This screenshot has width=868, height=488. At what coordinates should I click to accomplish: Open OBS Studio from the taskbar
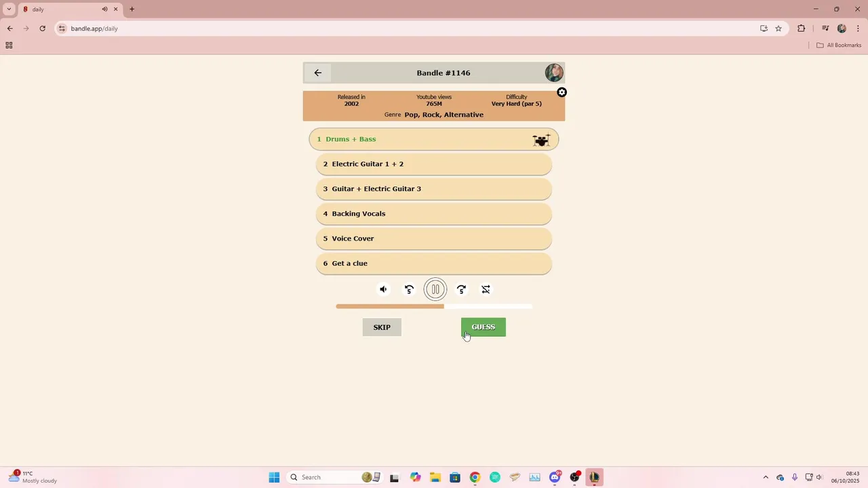point(575,477)
